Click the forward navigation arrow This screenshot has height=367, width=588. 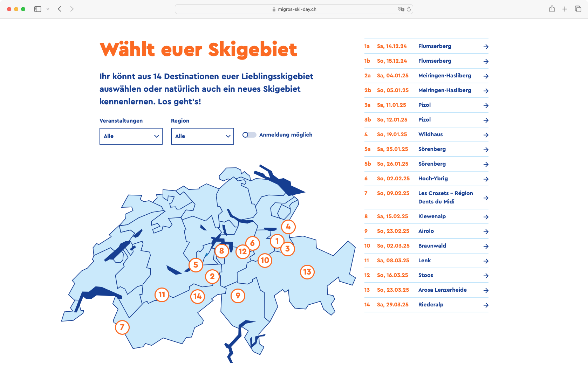click(72, 9)
